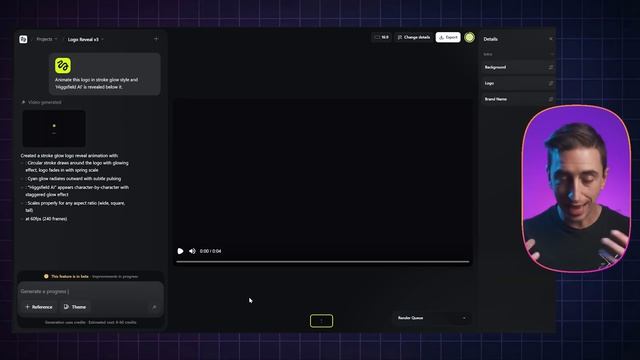Open the Projects dropdown
This screenshot has width=640, height=360.
tap(47, 39)
